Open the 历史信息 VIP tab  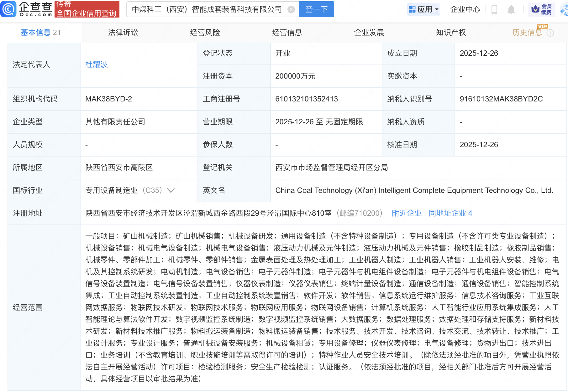527,33
